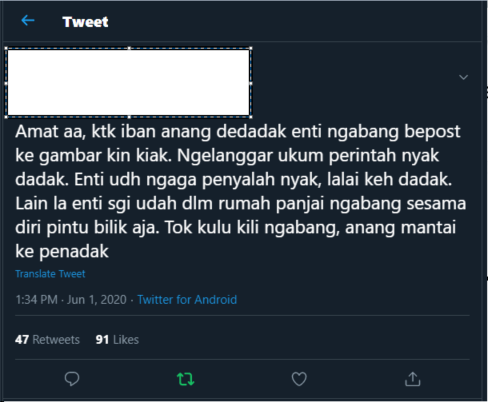The height and width of the screenshot is (402, 488).
Task: Open share options via upload arrow icon
Action: tap(413, 379)
